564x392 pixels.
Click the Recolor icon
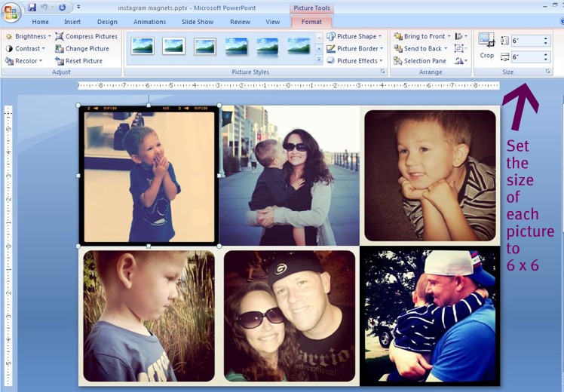point(9,61)
